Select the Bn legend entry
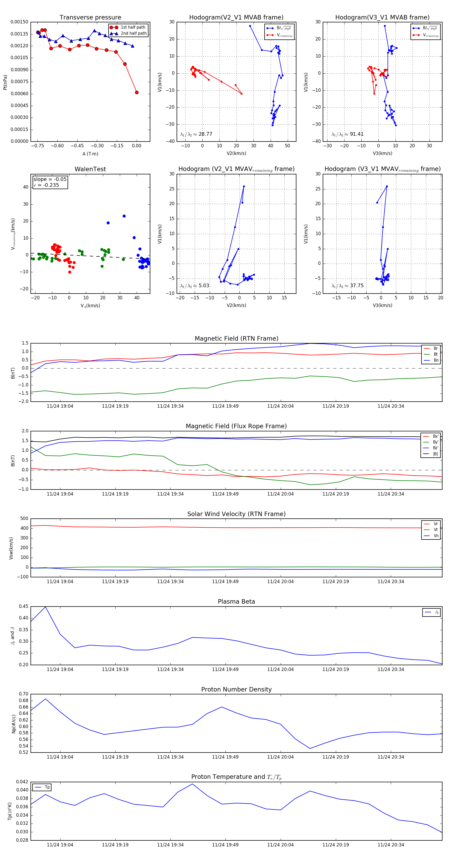The image size is (473, 868). [x=431, y=361]
